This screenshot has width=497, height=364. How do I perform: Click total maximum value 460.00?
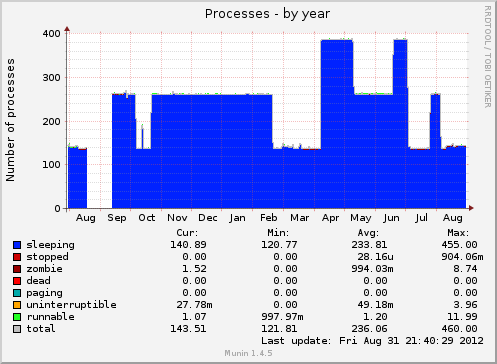(459, 329)
